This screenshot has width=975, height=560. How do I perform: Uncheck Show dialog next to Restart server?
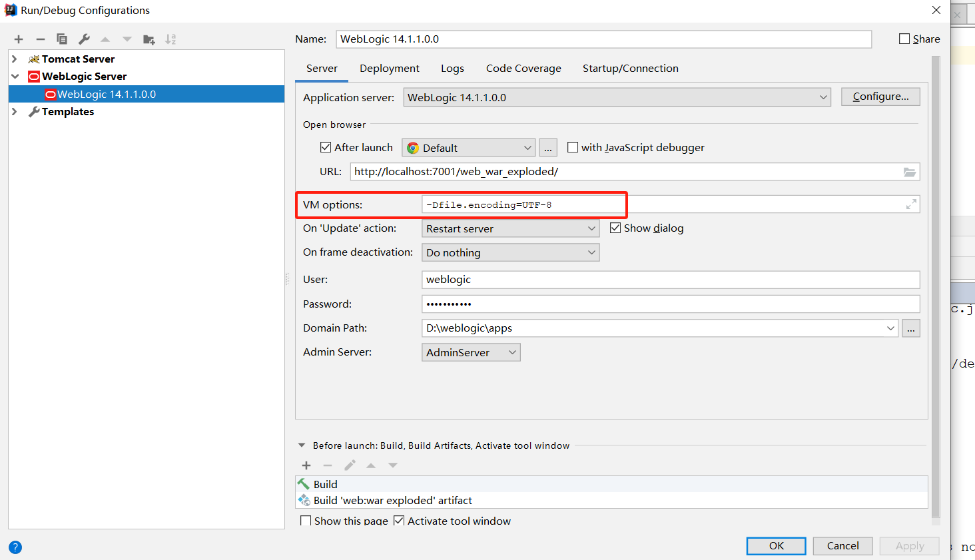(x=615, y=228)
